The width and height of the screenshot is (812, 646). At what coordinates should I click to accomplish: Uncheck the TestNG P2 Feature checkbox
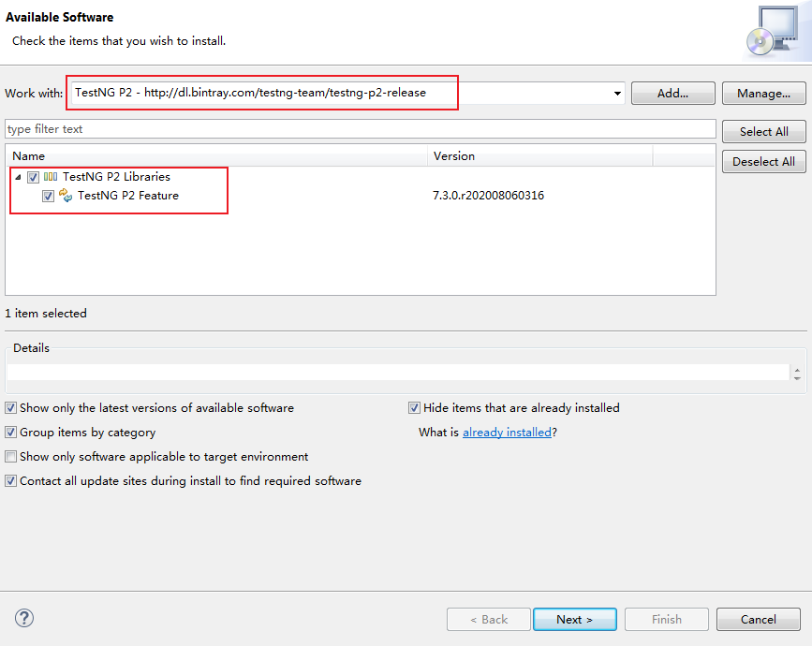pyautogui.click(x=48, y=197)
